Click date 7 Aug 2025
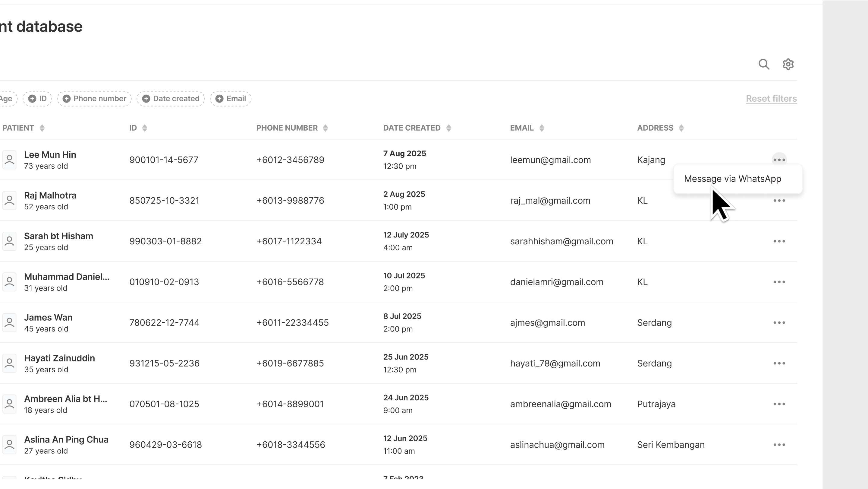Screen dimensions: 868x489 [404, 154]
